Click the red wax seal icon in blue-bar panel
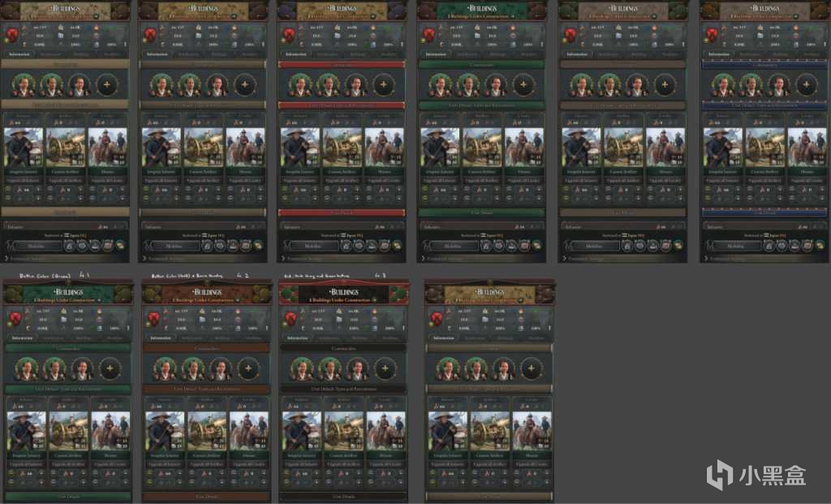The height and width of the screenshot is (504, 831). (712, 36)
